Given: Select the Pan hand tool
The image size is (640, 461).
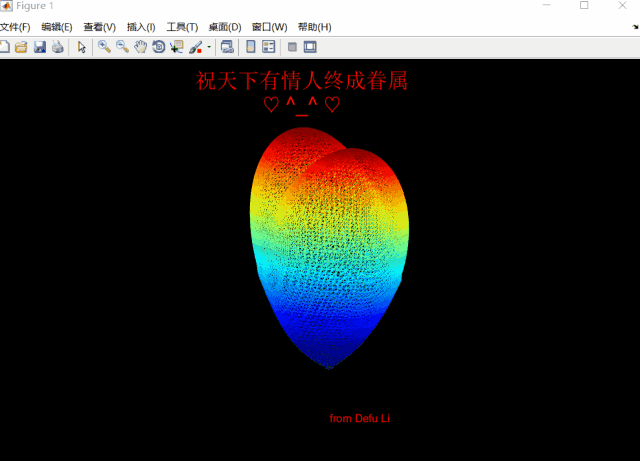Looking at the screenshot, I should coord(140,47).
